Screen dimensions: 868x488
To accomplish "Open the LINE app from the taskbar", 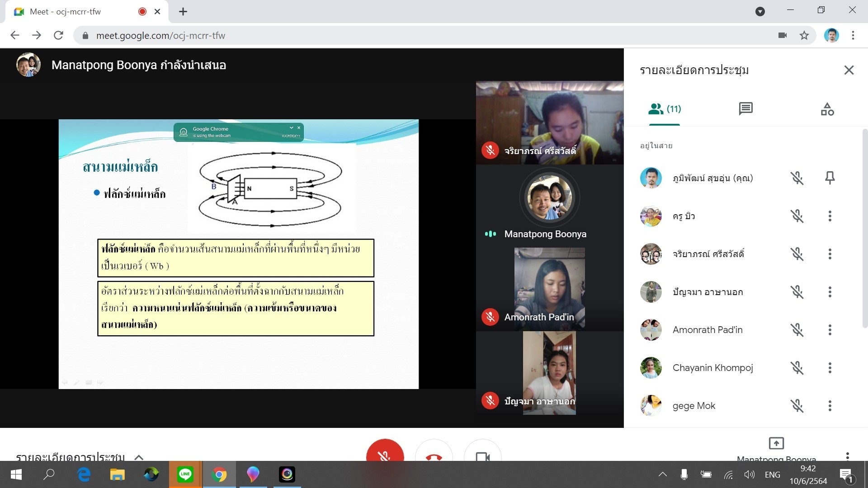I will click(185, 474).
